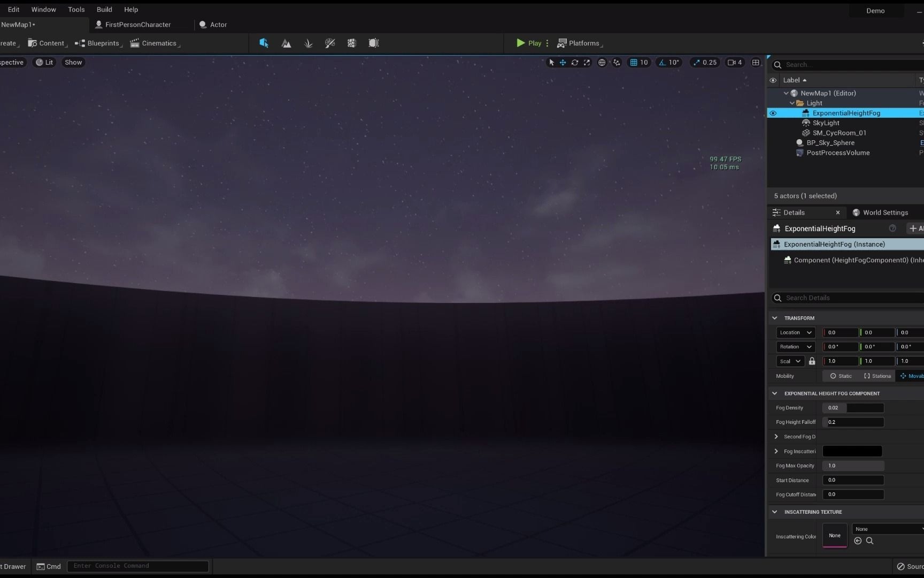The width and height of the screenshot is (924, 578).
Task: Set Mobility to Static
Action: (840, 376)
